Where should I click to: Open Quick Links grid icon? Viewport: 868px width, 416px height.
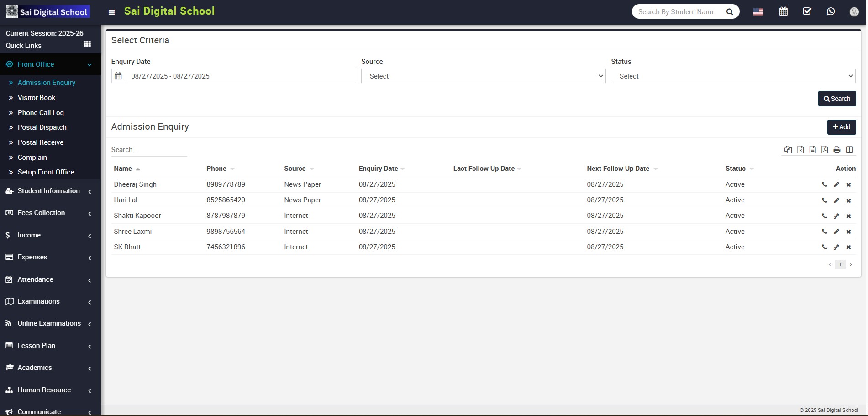[87, 44]
